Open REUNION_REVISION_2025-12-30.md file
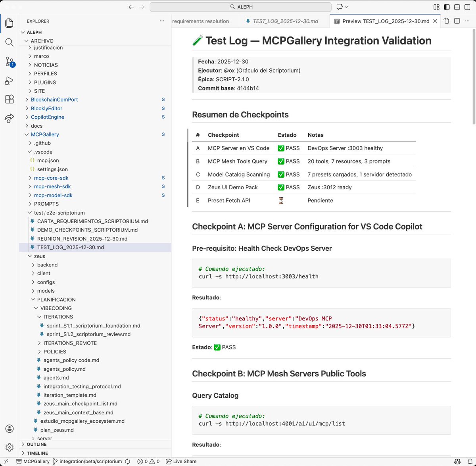 point(95,239)
